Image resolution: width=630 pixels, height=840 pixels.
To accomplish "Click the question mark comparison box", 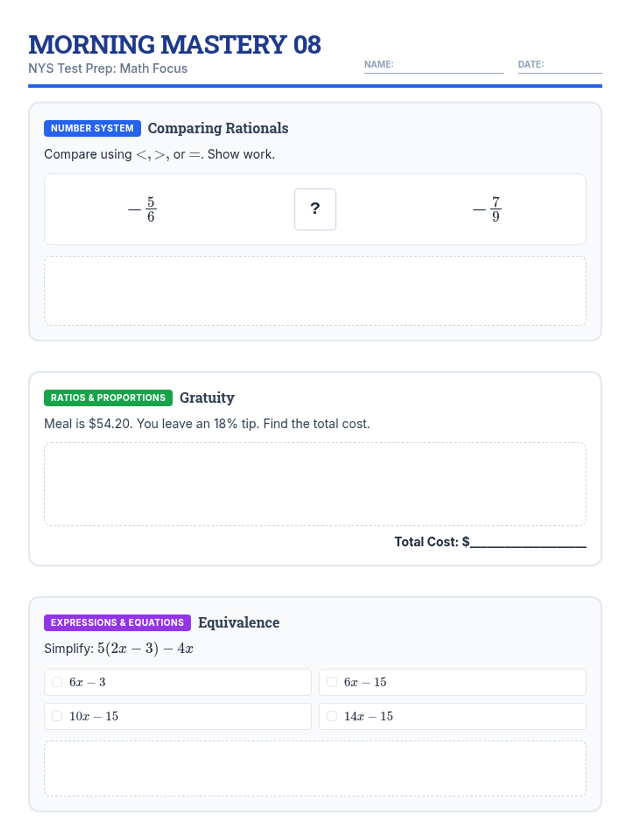I will click(315, 209).
